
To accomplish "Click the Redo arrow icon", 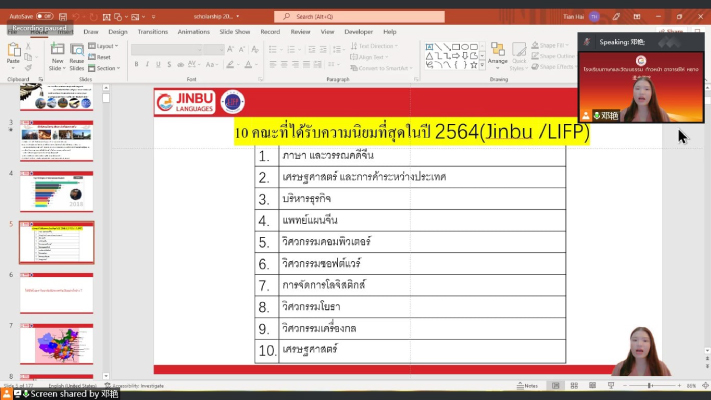I will point(93,17).
